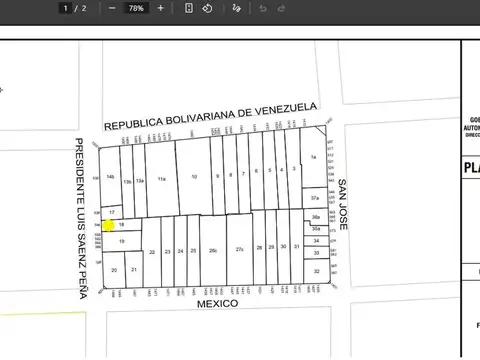Click the PRESIDENTE LUIS SAENZ PEÑA street label
Screen dimensions: 480x360
click(x=81, y=218)
